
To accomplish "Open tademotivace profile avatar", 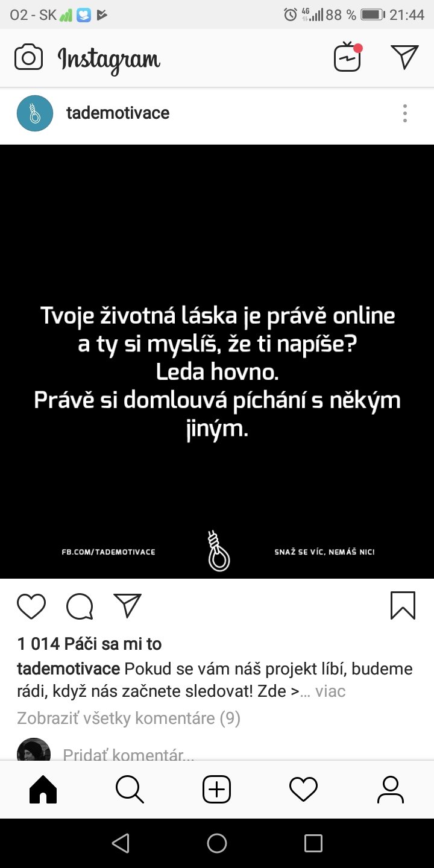I will 35,113.
